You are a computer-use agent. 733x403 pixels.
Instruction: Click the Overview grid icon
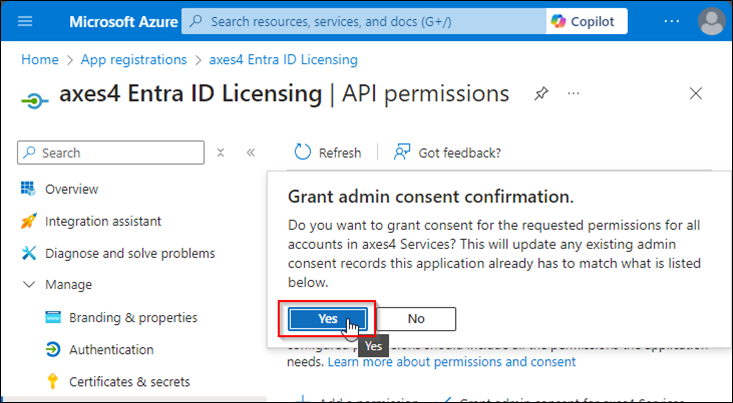tap(28, 189)
